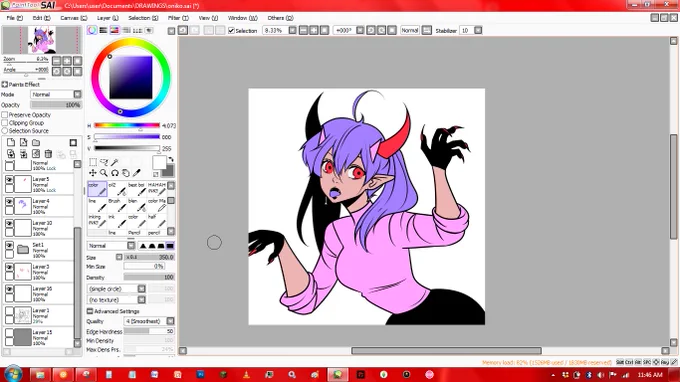Select the zoom magnifier tool
The height and width of the screenshot is (382, 680).
(x=104, y=173)
